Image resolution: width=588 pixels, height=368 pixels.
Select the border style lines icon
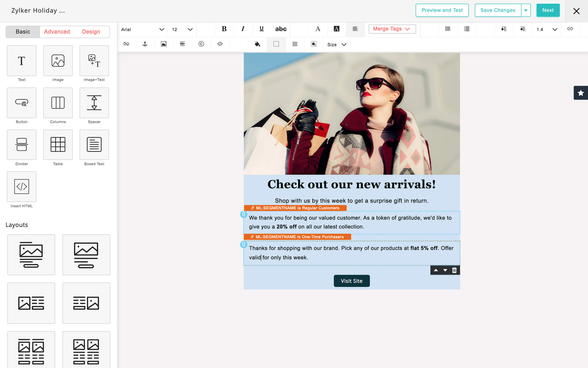(x=295, y=44)
